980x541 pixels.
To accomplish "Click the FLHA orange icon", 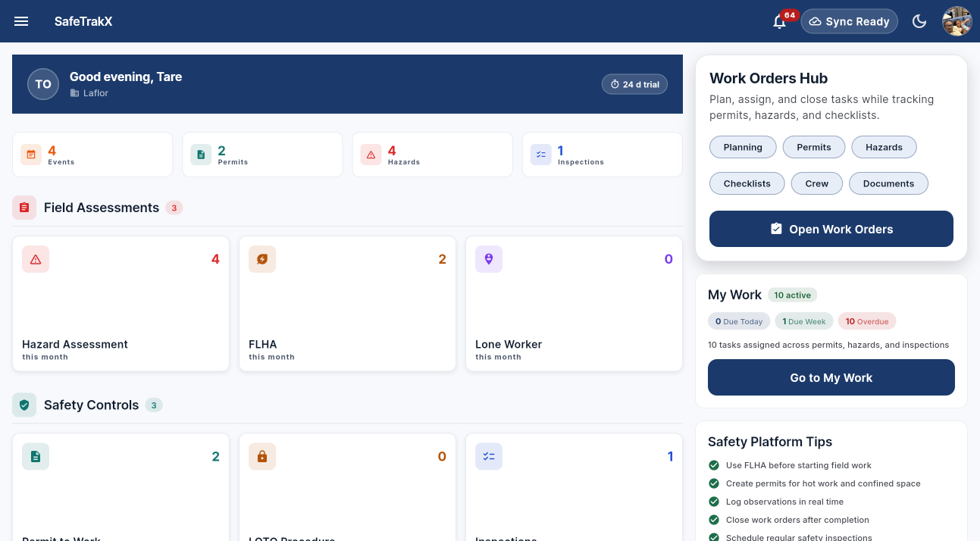I will coord(262,259).
